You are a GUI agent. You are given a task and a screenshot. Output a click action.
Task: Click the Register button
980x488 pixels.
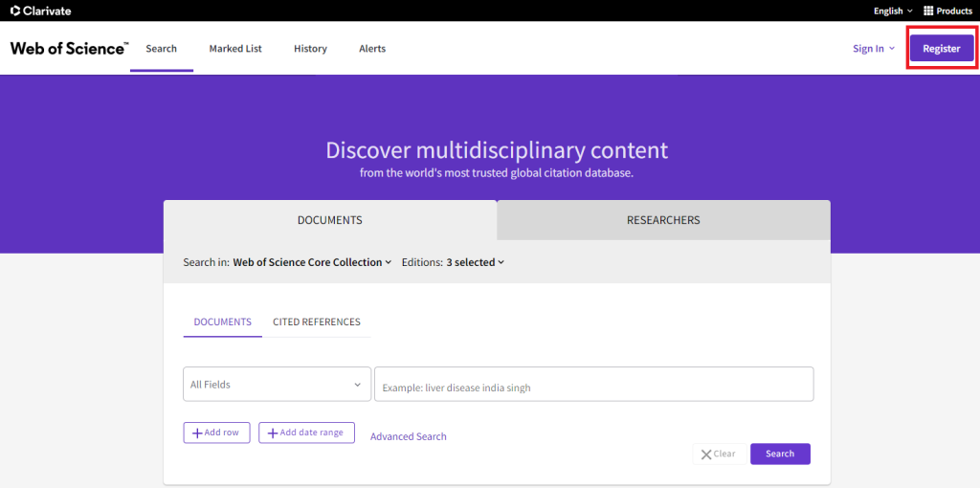pos(942,48)
